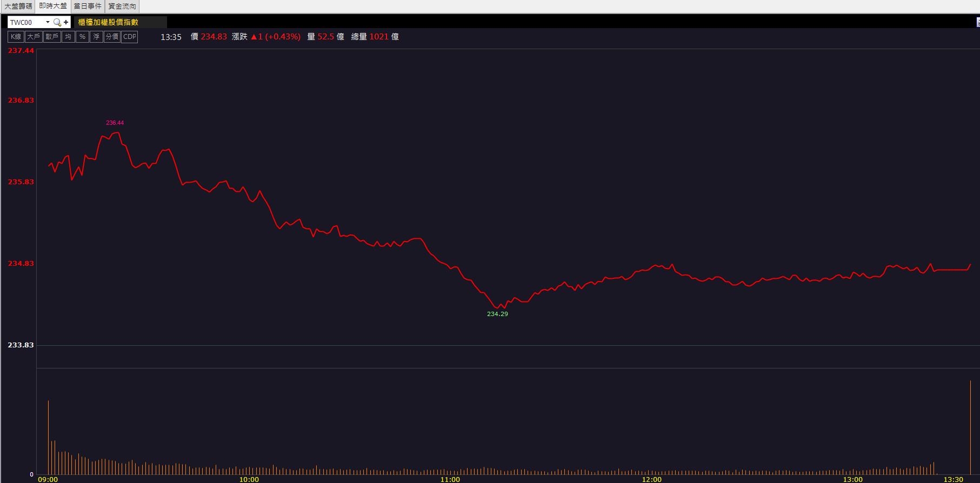
Task: Toggle the K線 chart button
Action: point(16,37)
